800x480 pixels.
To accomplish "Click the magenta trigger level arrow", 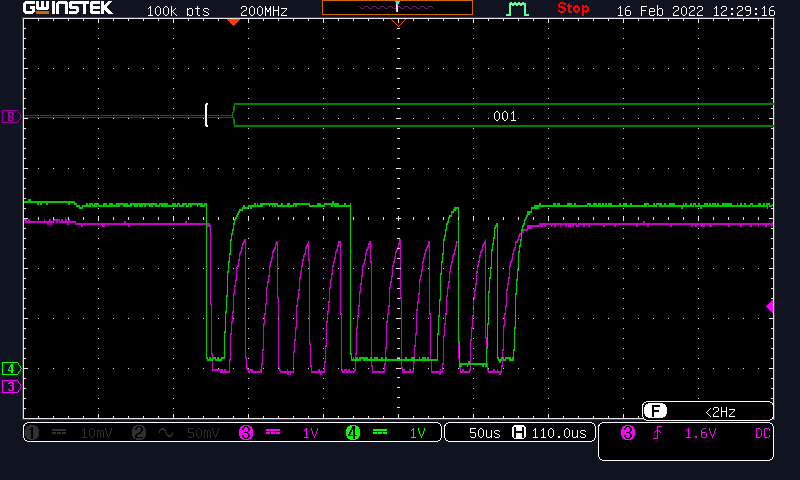I will tap(770, 307).
